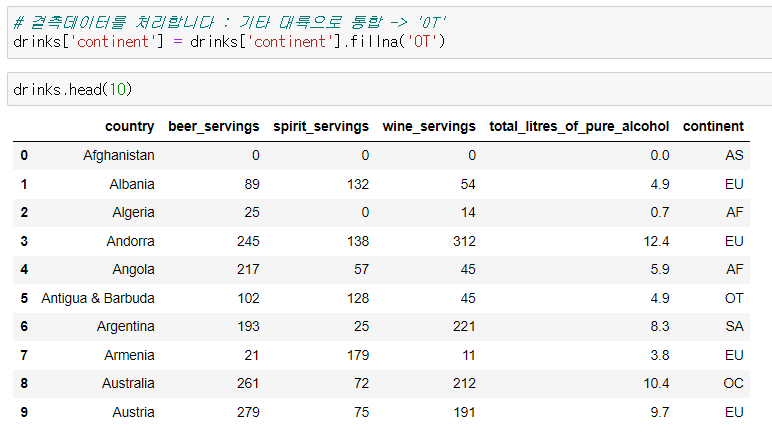
Task: Click row index 5
Action: pyautogui.click(x=24, y=299)
